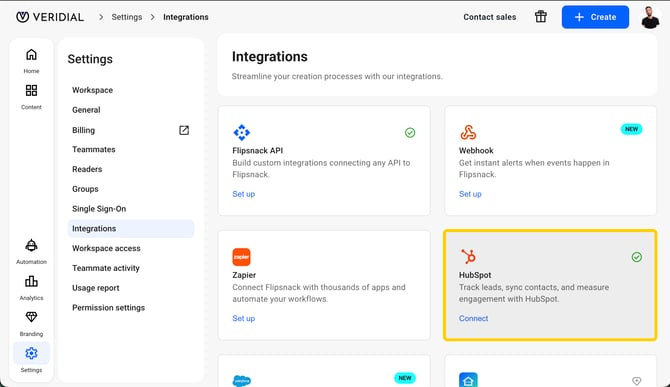
Task: Click 'Streamline your creation processes' subtitle
Action: [x=337, y=76]
